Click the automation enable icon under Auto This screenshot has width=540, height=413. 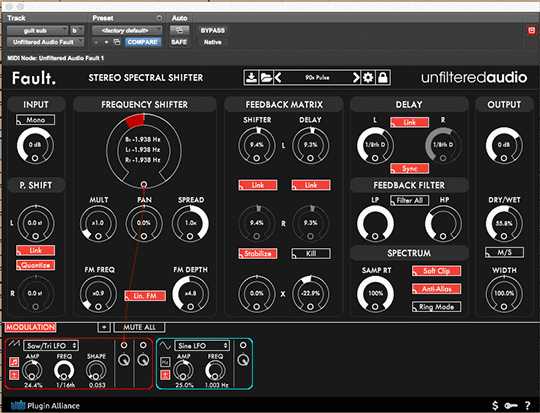pos(179,30)
